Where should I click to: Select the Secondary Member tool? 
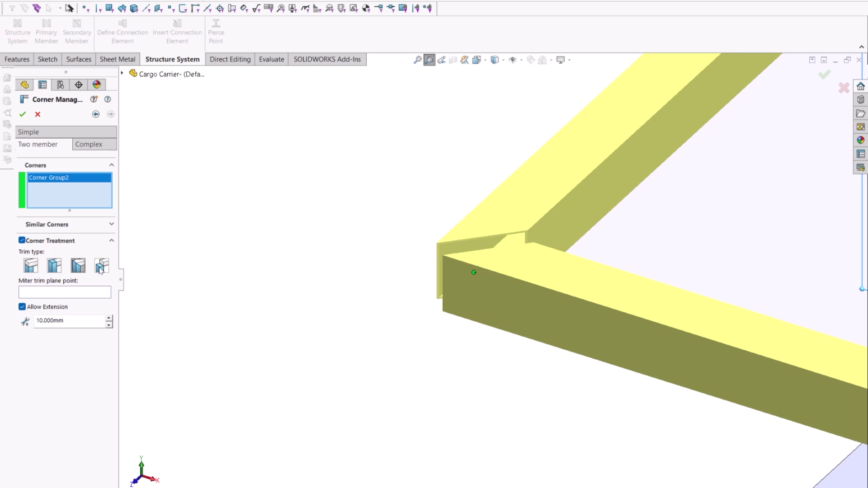(x=76, y=32)
